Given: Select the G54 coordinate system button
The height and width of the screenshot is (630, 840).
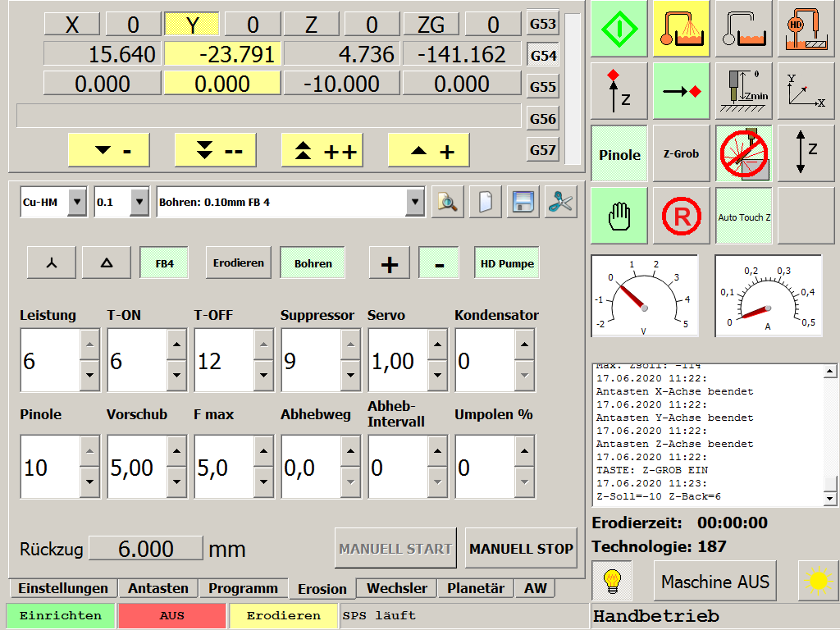Looking at the screenshot, I should pos(543,55).
